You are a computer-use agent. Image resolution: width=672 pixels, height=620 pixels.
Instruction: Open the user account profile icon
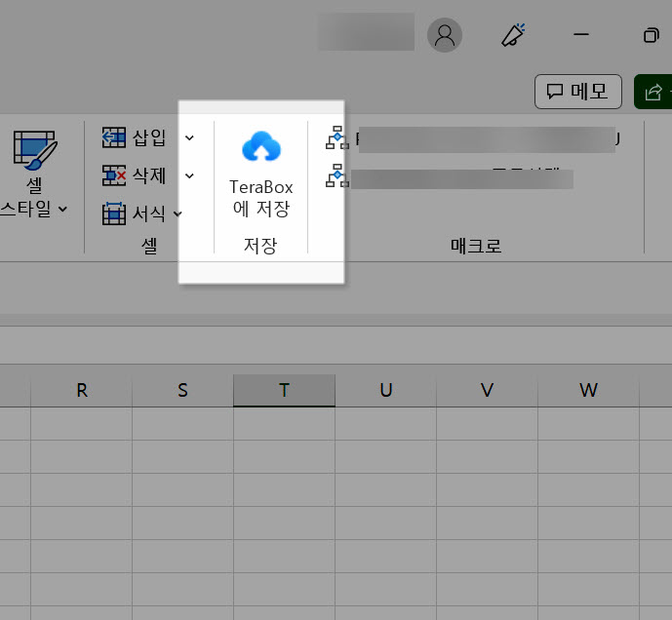click(x=445, y=35)
